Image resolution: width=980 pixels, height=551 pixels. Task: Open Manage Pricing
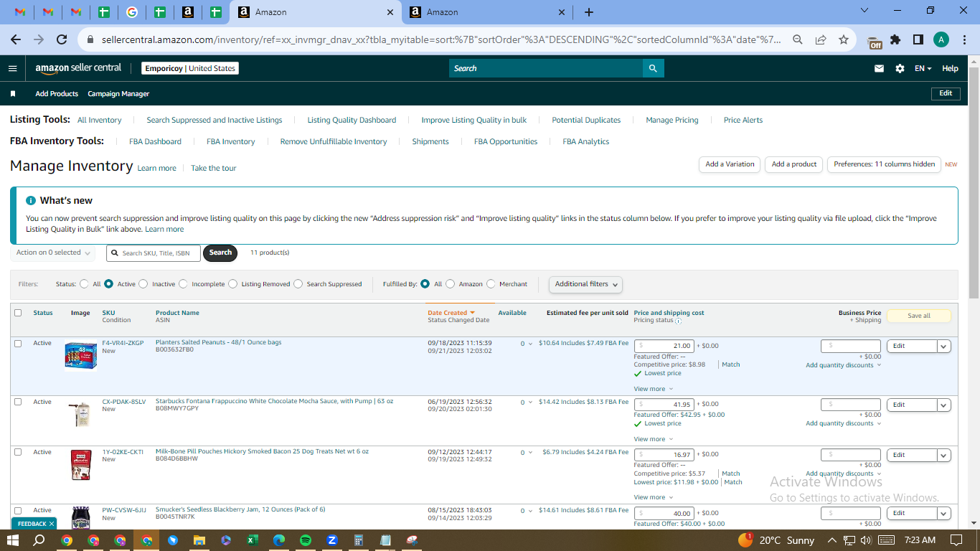coord(672,121)
